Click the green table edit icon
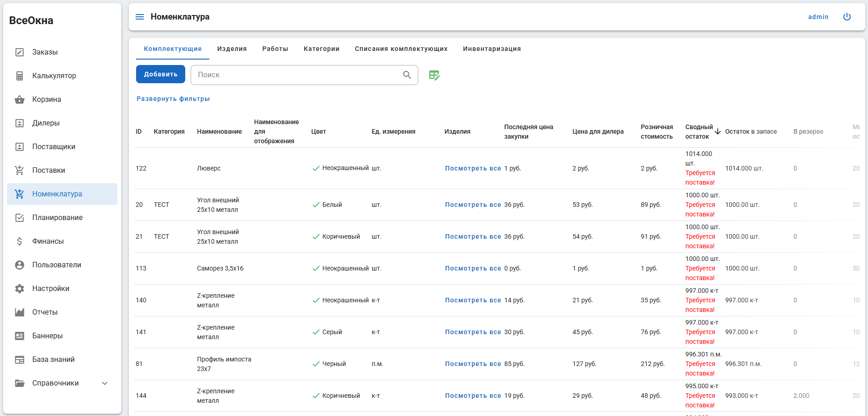Viewport: 868px width, 416px height. (x=434, y=75)
